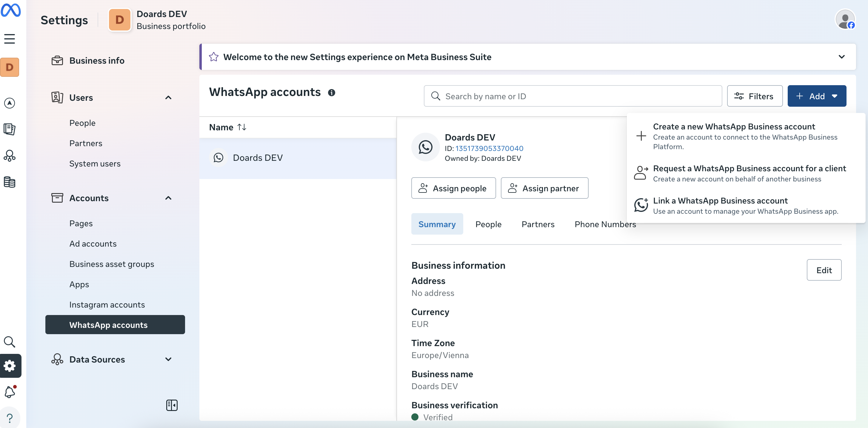Click the collapse sidebar panel icon
Screen dimensions: 868x428
172,405
